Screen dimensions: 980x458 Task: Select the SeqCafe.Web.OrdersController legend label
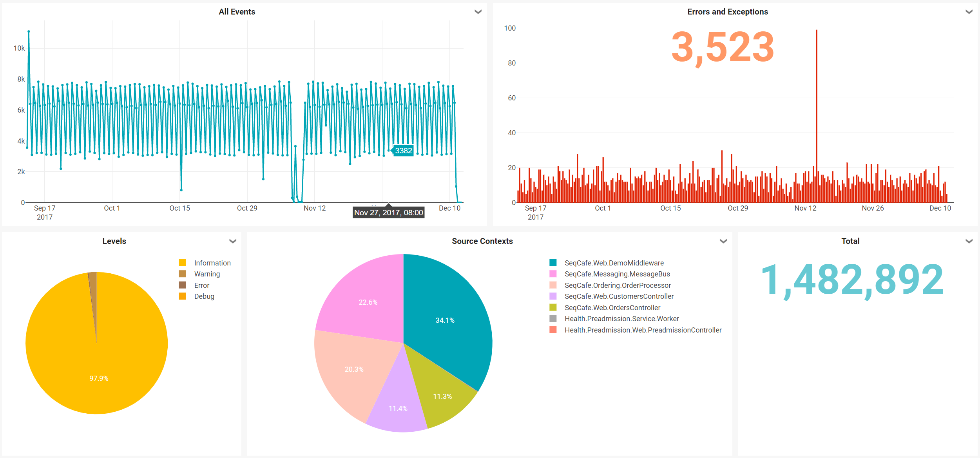[x=612, y=307]
